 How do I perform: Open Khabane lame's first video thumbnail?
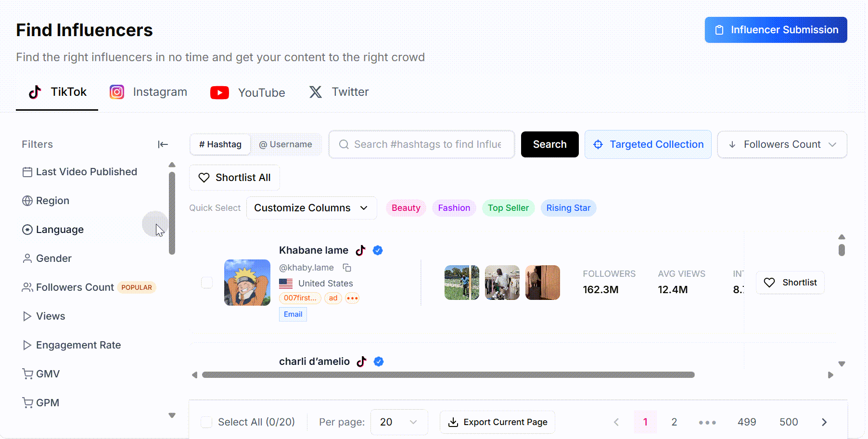coord(462,283)
